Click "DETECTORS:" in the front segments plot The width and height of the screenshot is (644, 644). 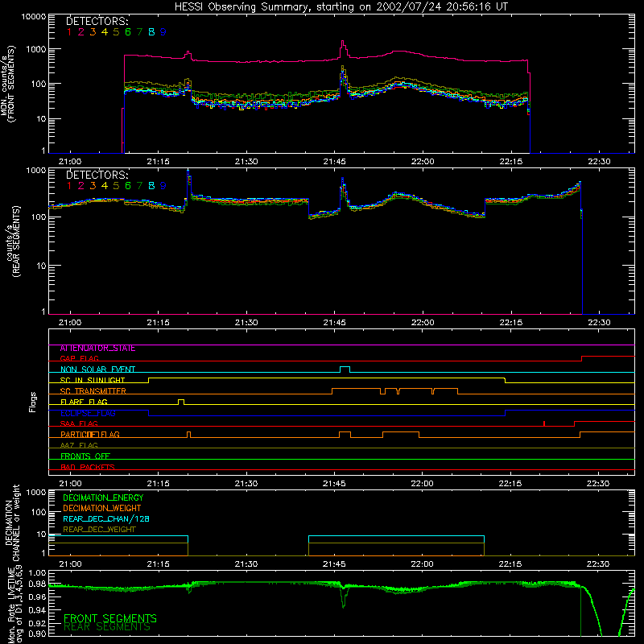pos(97,21)
